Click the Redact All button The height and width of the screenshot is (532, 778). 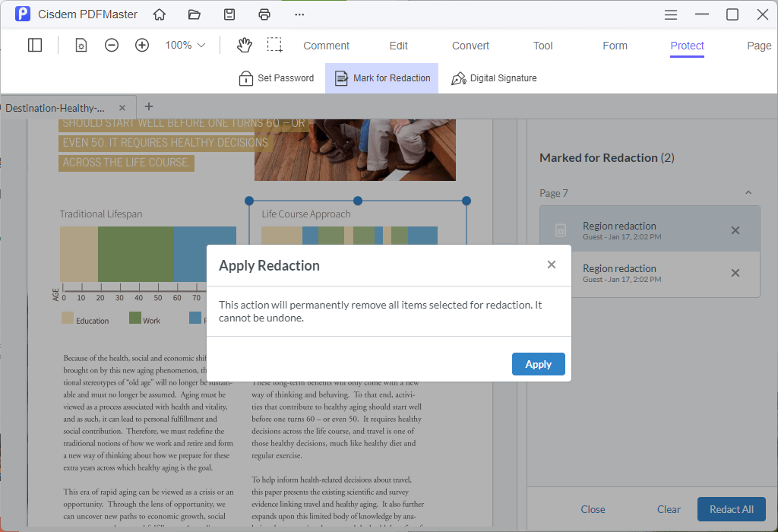(732, 509)
